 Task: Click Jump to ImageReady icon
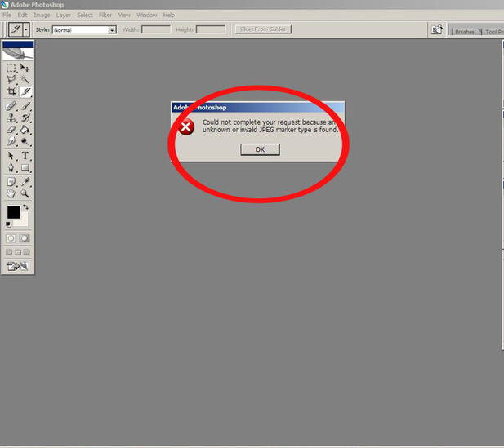18,266
